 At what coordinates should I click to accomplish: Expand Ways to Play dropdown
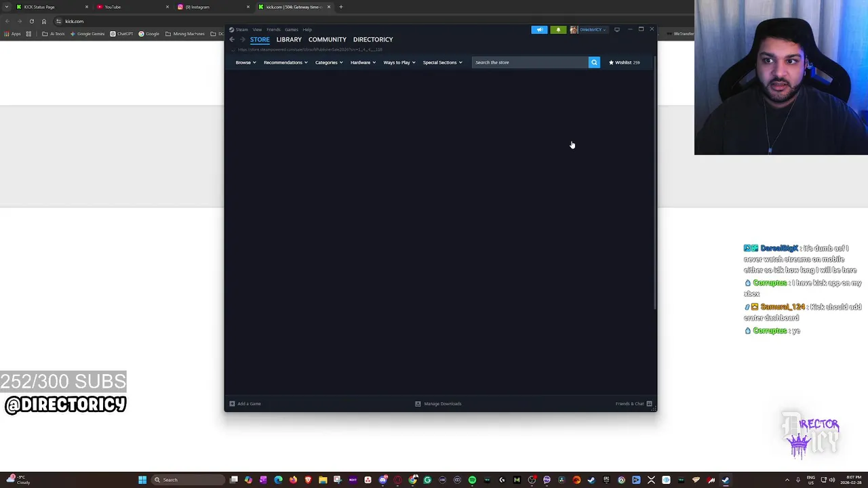[399, 62]
